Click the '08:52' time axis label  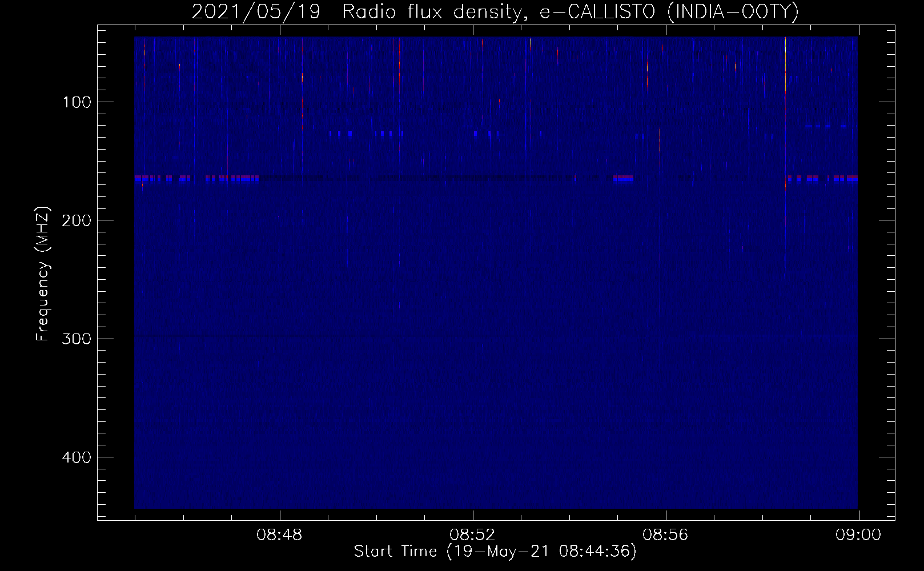(x=473, y=535)
